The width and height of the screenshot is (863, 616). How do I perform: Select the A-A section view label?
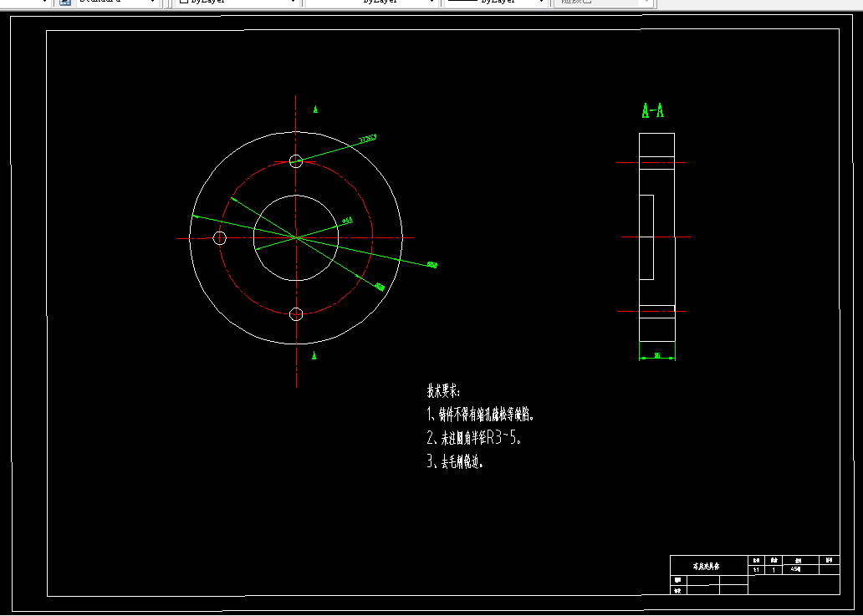point(653,110)
